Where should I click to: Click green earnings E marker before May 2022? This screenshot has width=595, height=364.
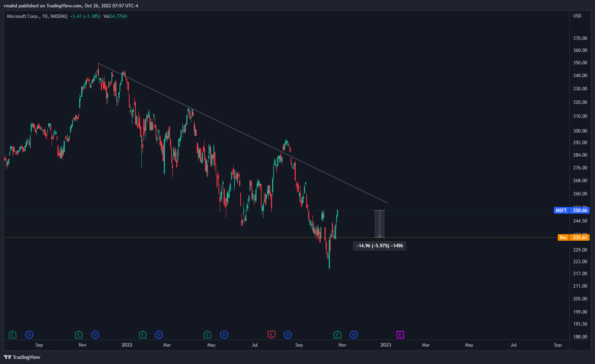207,334
